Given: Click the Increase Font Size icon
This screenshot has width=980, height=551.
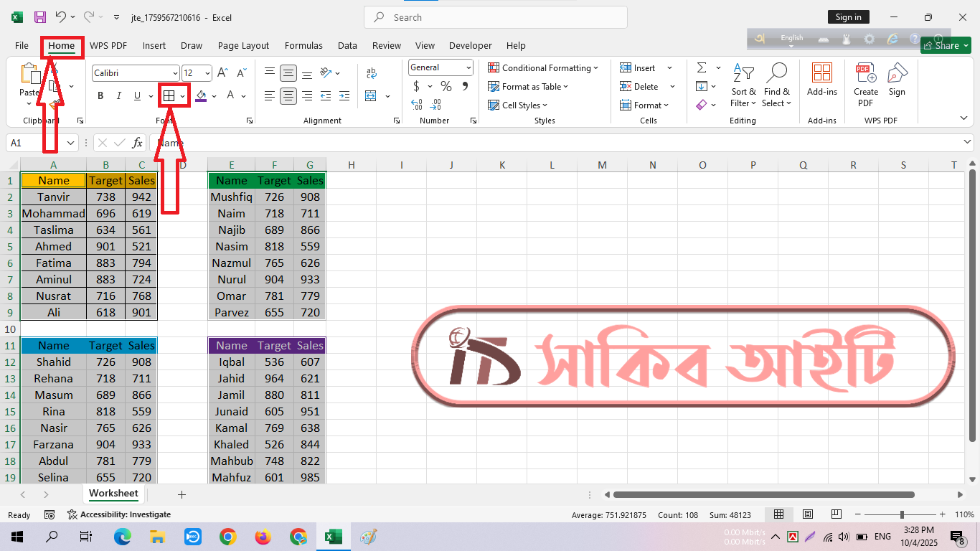Looking at the screenshot, I should click(222, 73).
